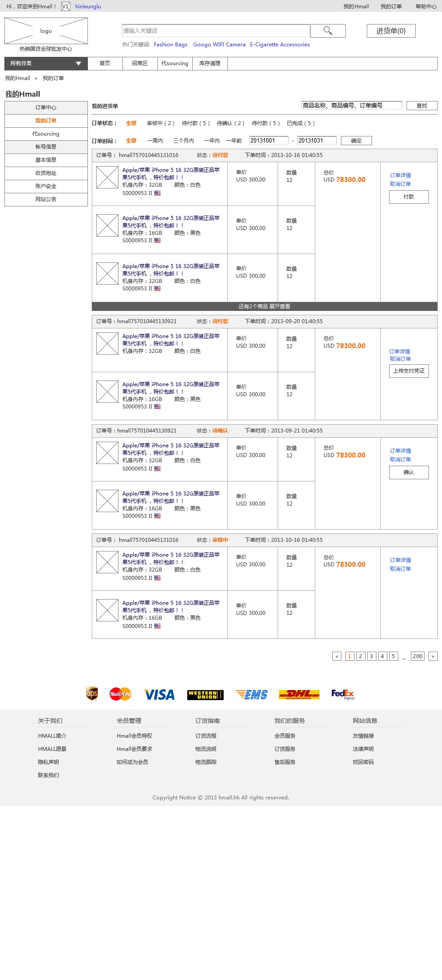Click the DHL shipping logo
Viewport: 442px width, 980px height.
[x=299, y=694]
